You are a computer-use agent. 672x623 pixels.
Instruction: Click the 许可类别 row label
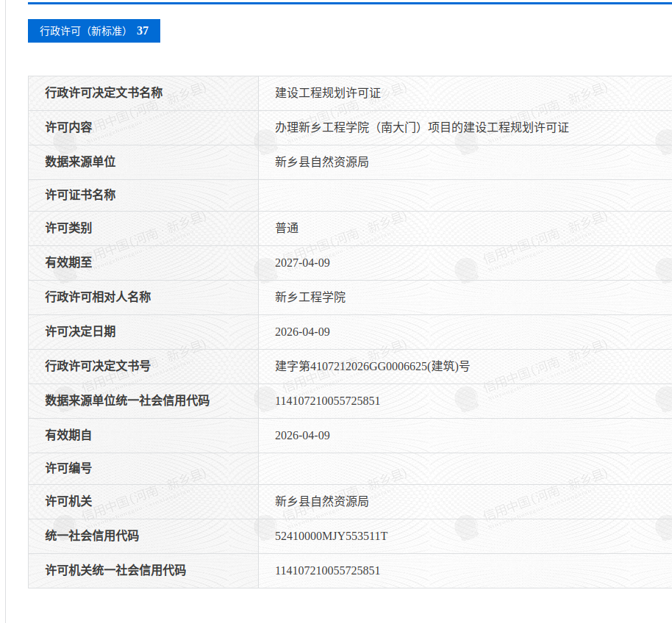point(68,228)
